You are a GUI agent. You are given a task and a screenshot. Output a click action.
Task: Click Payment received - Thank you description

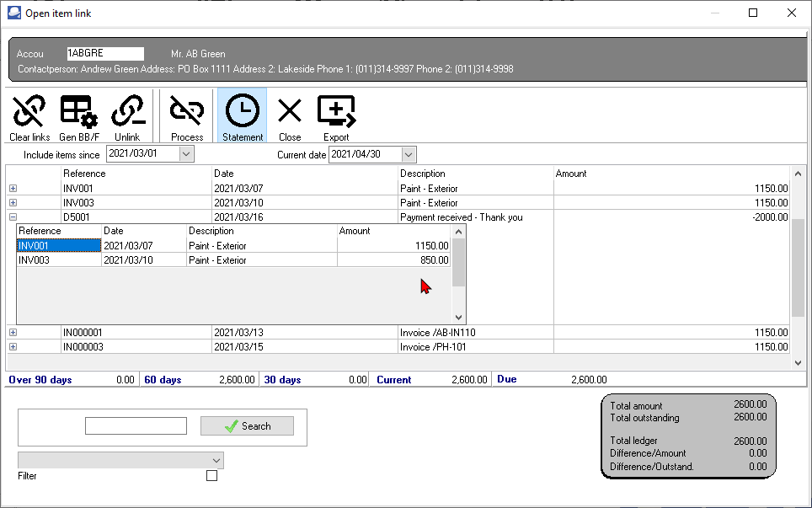click(462, 217)
